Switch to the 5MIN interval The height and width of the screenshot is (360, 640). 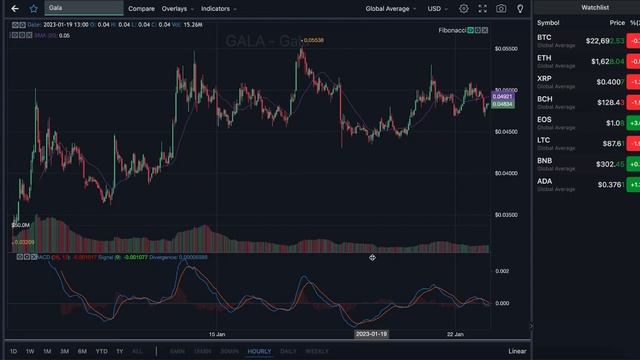point(177,351)
